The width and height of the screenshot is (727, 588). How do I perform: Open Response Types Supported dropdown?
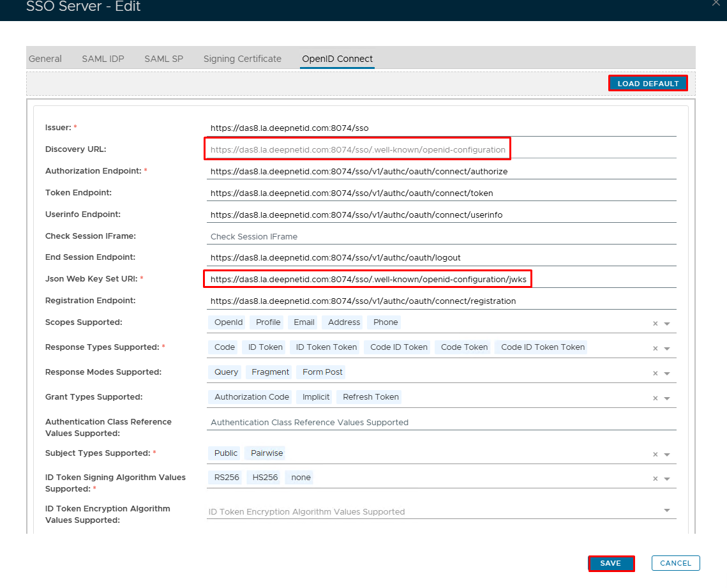point(667,349)
